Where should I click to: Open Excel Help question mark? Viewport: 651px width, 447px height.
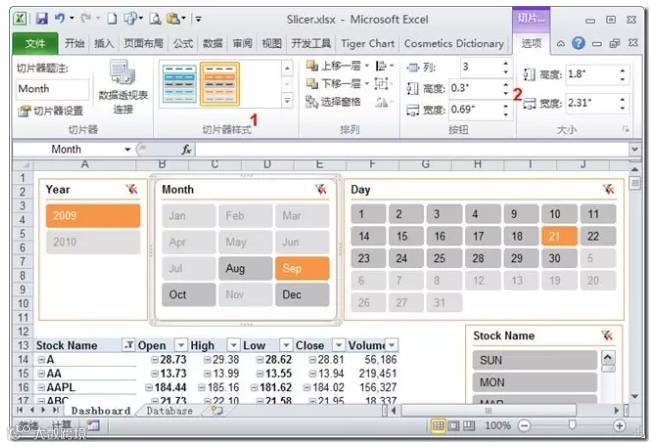(578, 43)
